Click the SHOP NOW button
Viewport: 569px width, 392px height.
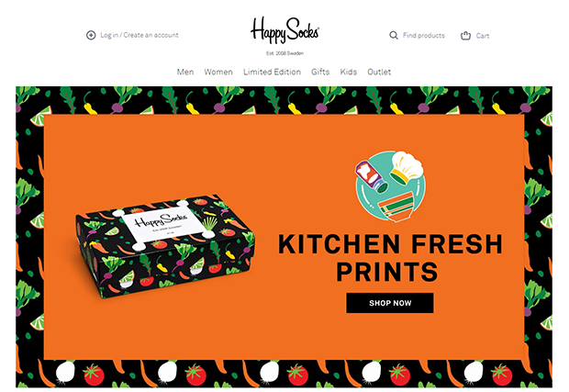pos(390,303)
